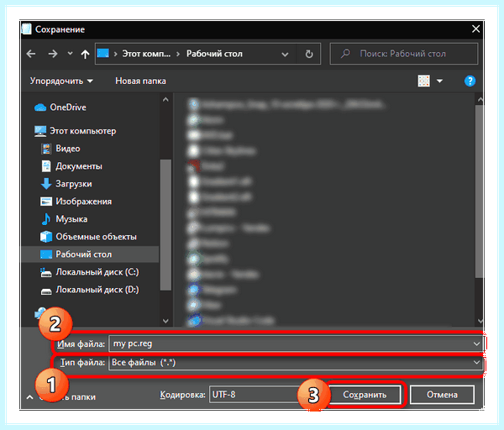Click the file list vertical scrollbar
Viewport: 504px width, 430px height.
tap(480, 191)
